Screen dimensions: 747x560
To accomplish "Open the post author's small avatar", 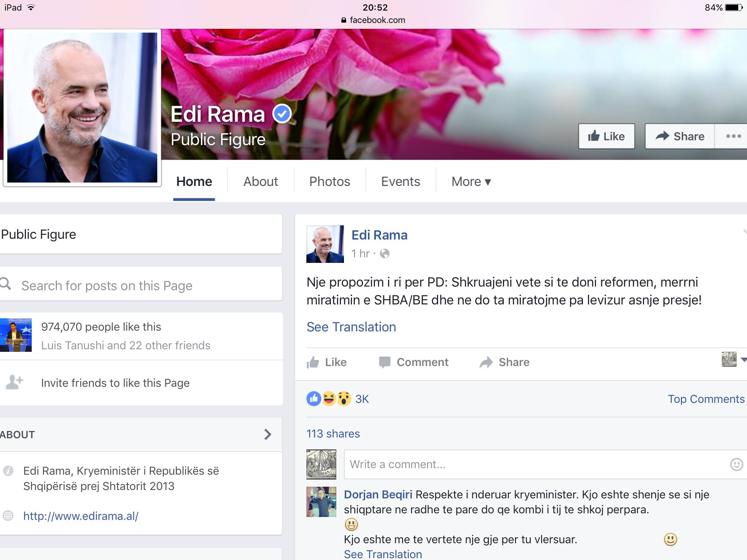I will coord(325,244).
